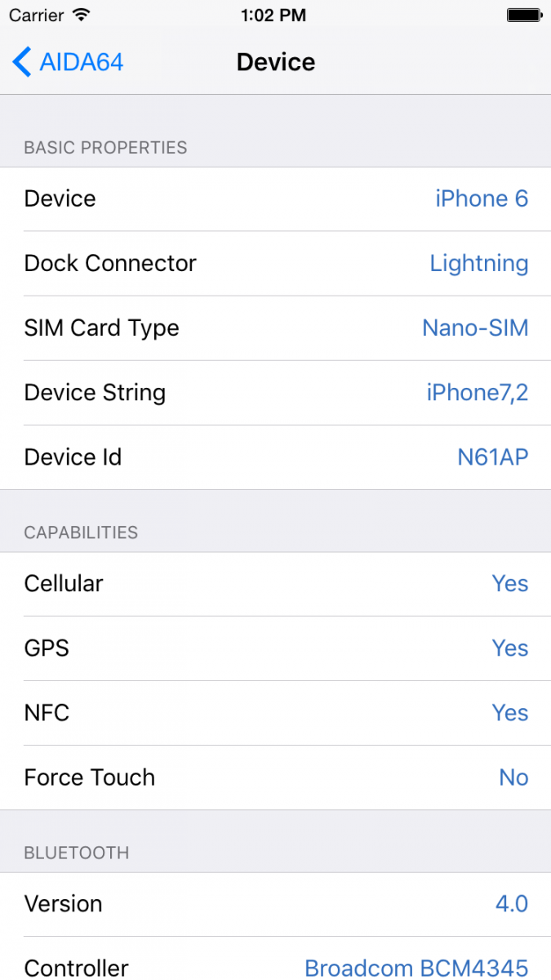Tap the Wi-Fi signal icon
The image size is (551, 980).
pyautogui.click(x=81, y=15)
